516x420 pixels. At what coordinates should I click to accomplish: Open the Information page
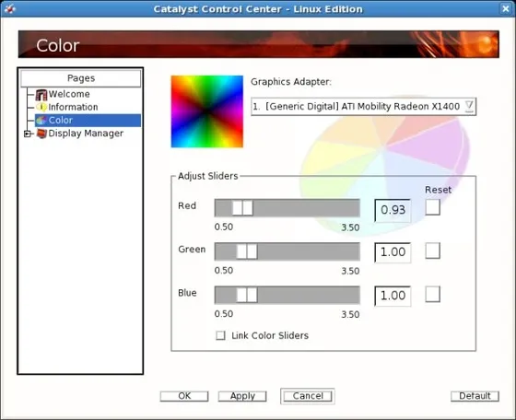click(73, 107)
